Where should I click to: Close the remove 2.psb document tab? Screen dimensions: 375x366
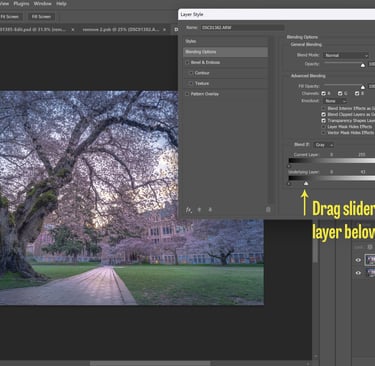click(x=164, y=30)
